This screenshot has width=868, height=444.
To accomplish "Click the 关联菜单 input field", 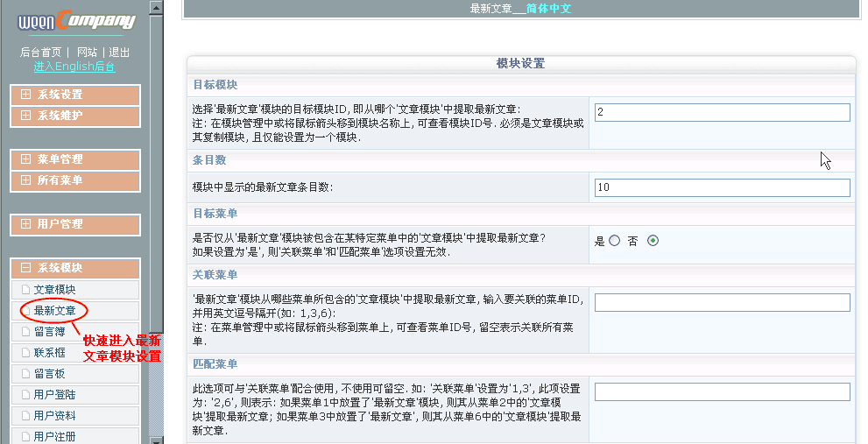I will pos(723,302).
